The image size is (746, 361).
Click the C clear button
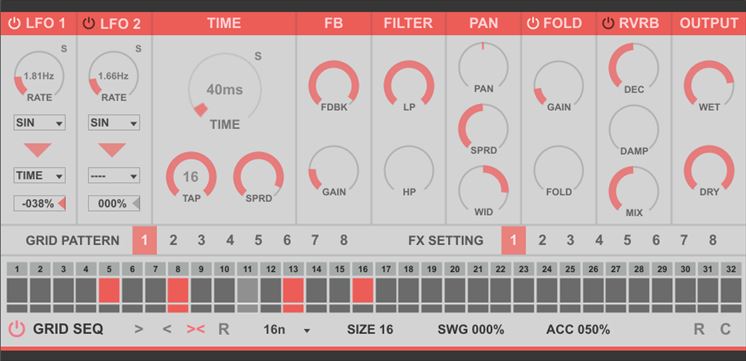(x=725, y=329)
